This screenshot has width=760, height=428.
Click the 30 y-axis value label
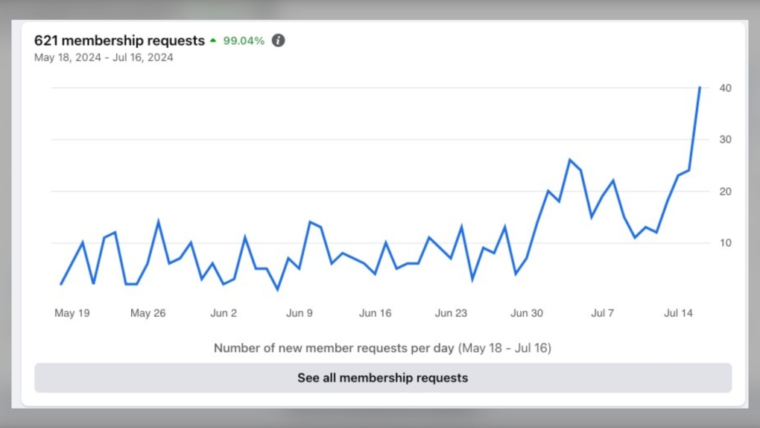tap(724, 140)
